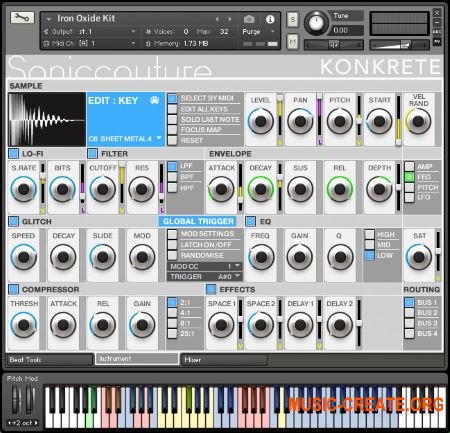Toggle the LO-FI section on/off

[x=13, y=154]
